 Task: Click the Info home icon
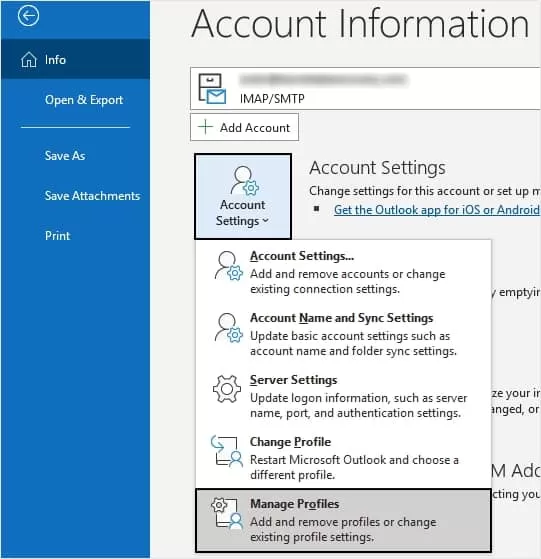click(29, 60)
